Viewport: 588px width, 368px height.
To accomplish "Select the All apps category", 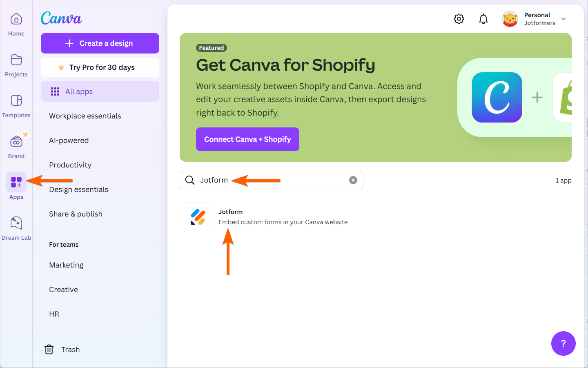I will pyautogui.click(x=100, y=91).
